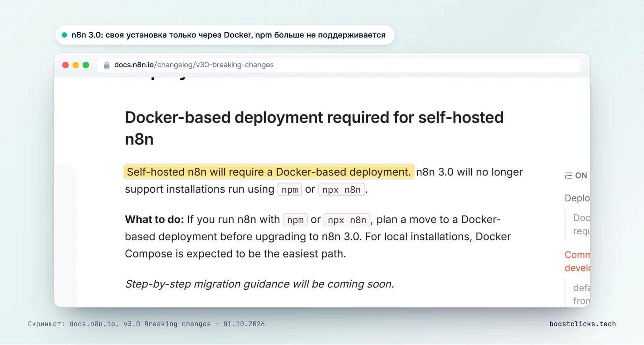Click the bold 'What to do:' label
This screenshot has height=345, width=644.
(154, 219)
